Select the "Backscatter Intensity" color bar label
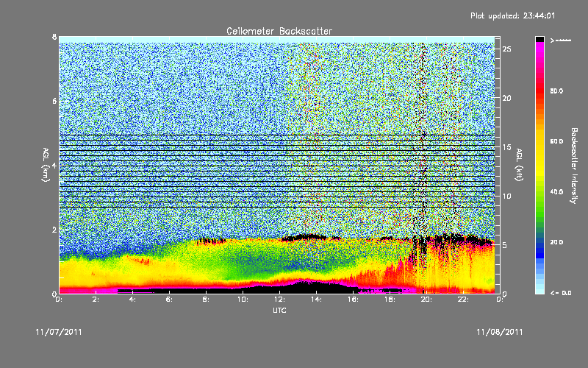 click(x=574, y=166)
